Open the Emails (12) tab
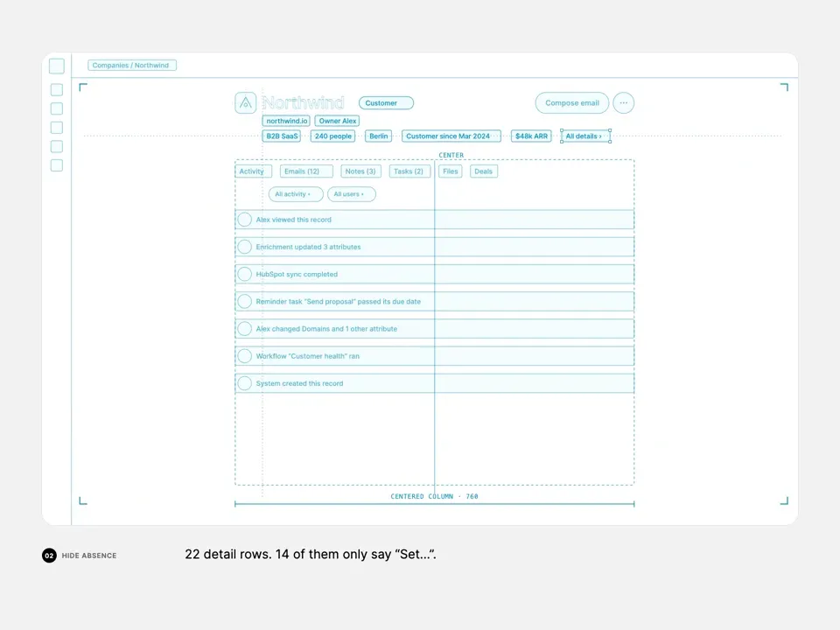840x630 pixels. [x=306, y=171]
